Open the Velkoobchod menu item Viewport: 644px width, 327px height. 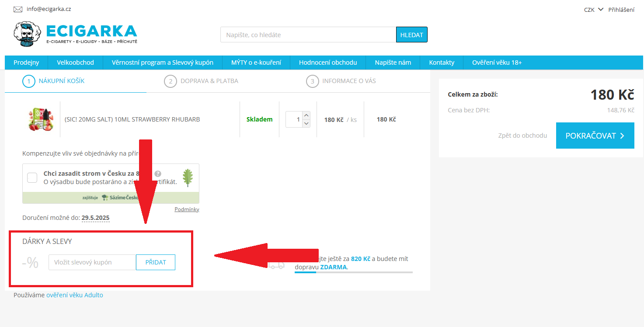pyautogui.click(x=75, y=63)
